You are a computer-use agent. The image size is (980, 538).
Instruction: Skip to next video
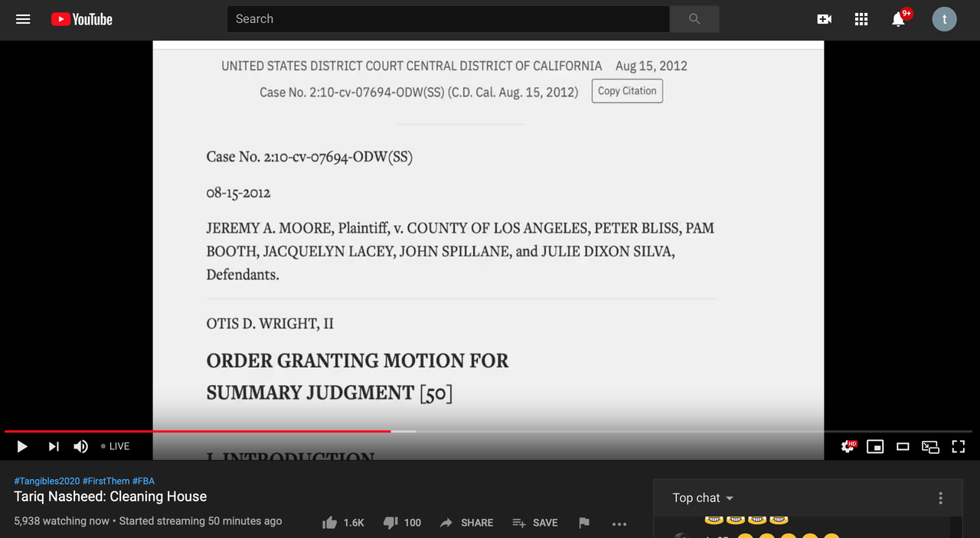[x=54, y=446]
